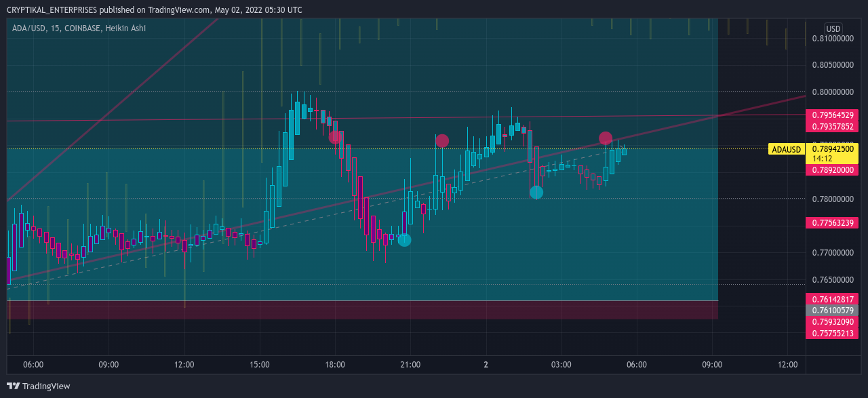This screenshot has height=398, width=868.
Task: Select the 0.77563239 price label
Action: [x=833, y=222]
